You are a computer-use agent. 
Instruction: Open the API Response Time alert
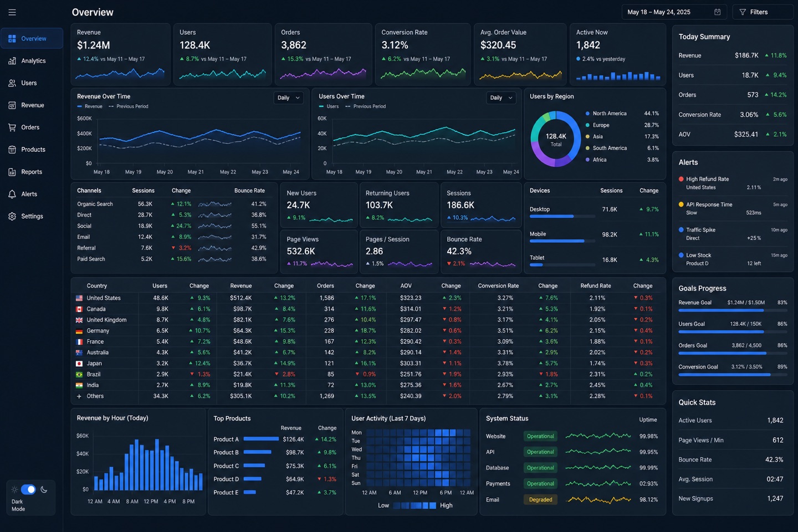tap(733, 208)
